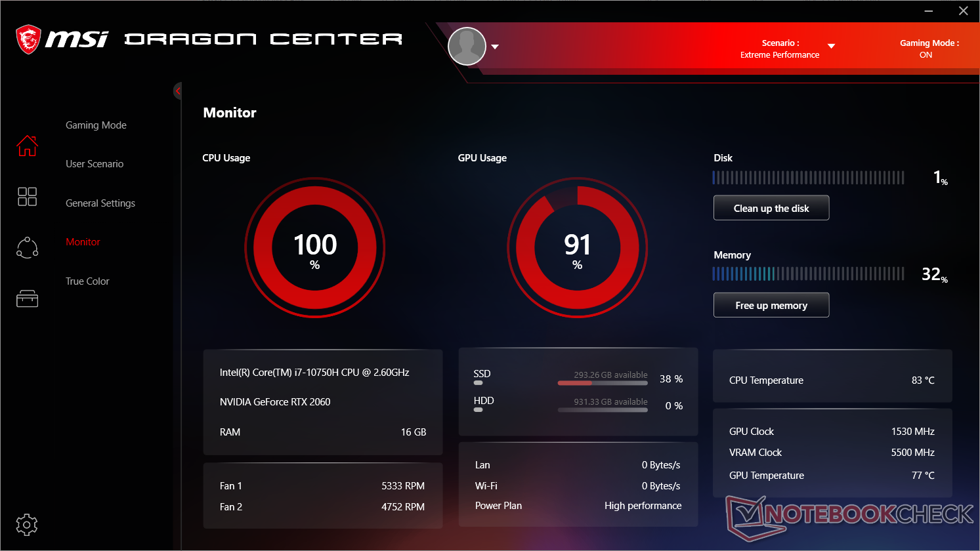Screen dimensions: 980x551
Task: Click the Monitor page heading
Action: tap(230, 113)
